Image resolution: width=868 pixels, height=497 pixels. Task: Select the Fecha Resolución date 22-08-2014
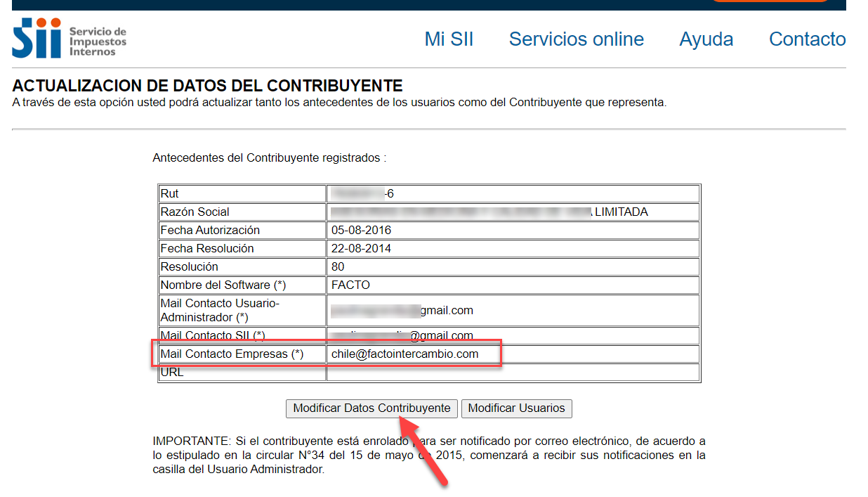click(x=361, y=248)
